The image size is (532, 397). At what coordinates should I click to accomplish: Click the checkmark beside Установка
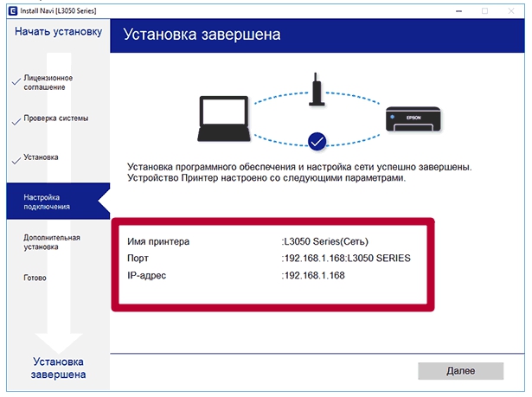coord(16,161)
